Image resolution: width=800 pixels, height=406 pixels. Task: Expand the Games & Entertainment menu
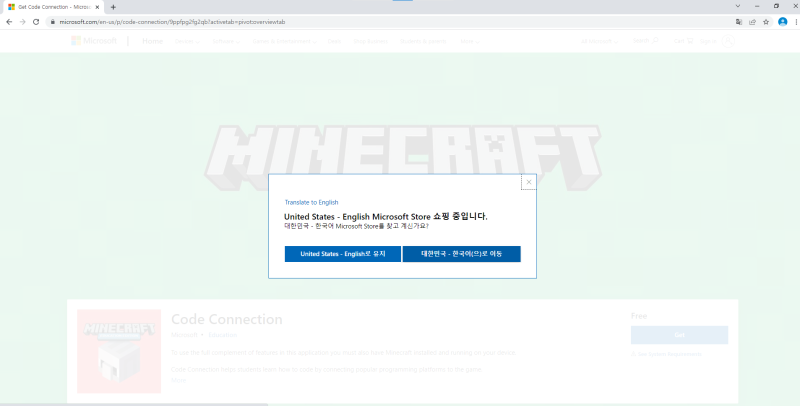[284, 41]
